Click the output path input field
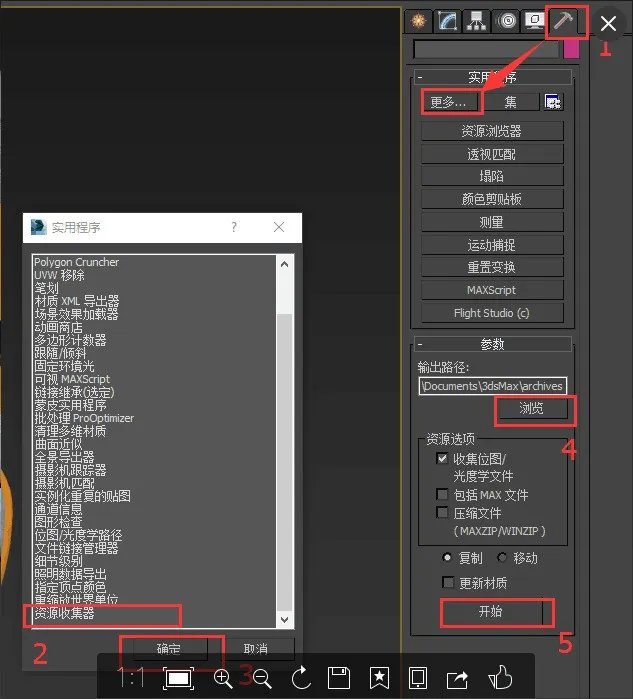The image size is (633, 699). [x=493, y=386]
